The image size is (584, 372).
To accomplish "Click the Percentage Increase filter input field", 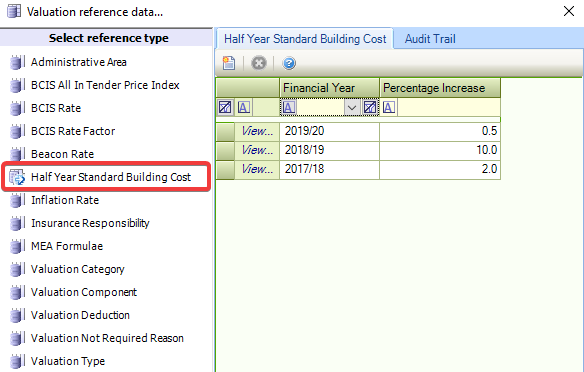I will coord(448,107).
